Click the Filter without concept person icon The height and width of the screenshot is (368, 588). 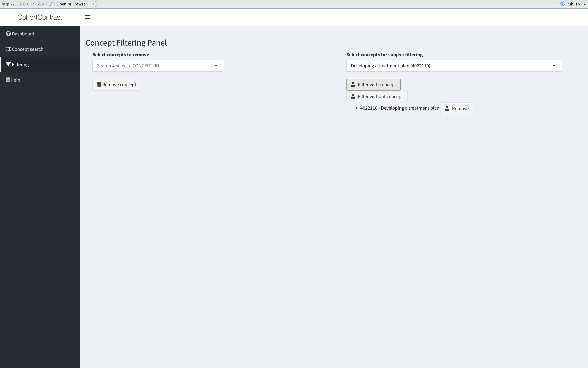point(353,96)
